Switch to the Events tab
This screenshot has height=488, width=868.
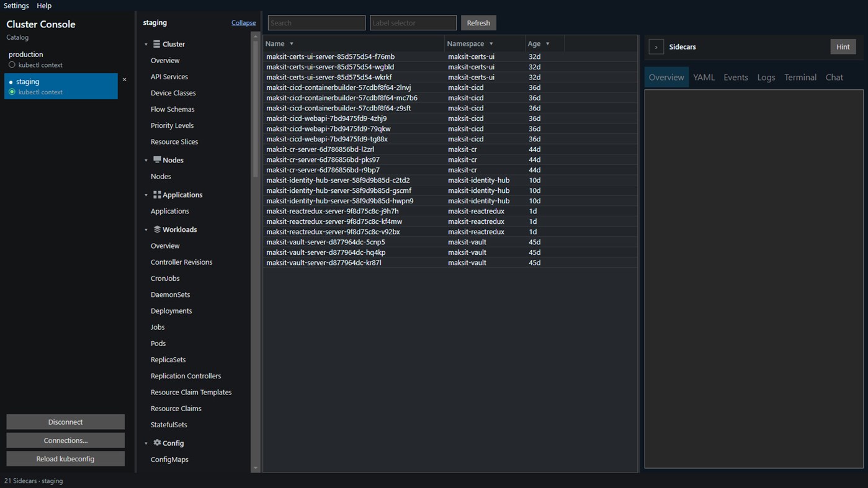click(736, 78)
